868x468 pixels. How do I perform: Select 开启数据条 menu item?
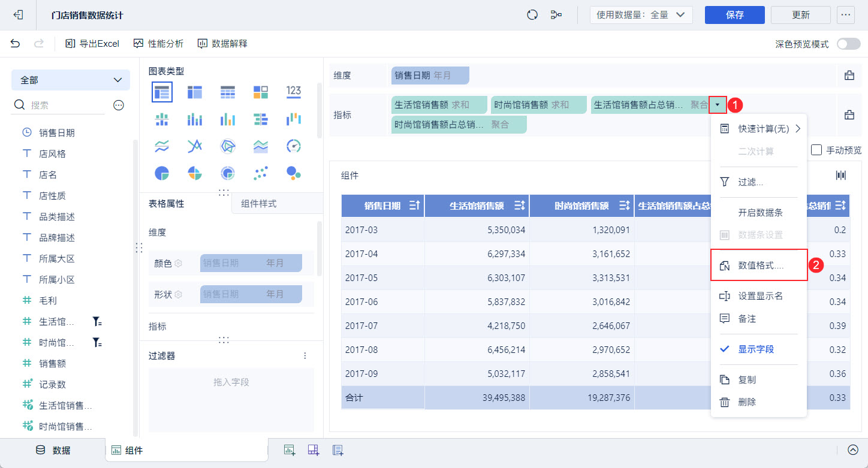coord(759,213)
